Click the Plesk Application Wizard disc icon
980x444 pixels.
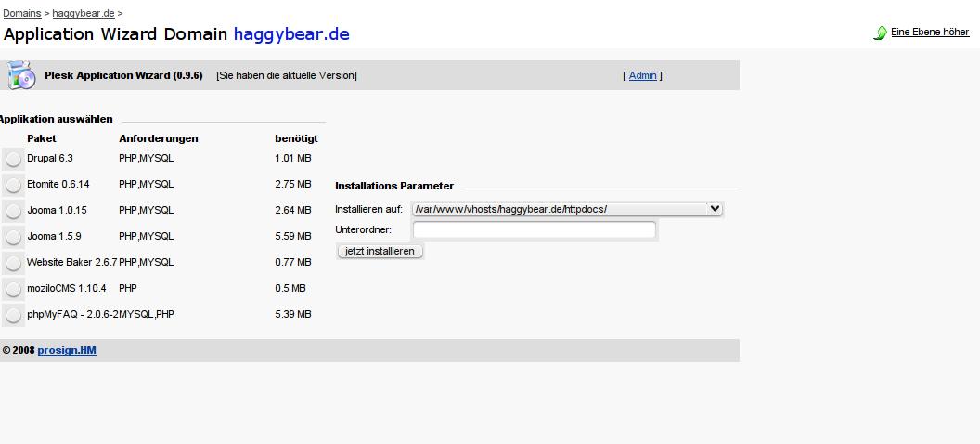(21, 75)
